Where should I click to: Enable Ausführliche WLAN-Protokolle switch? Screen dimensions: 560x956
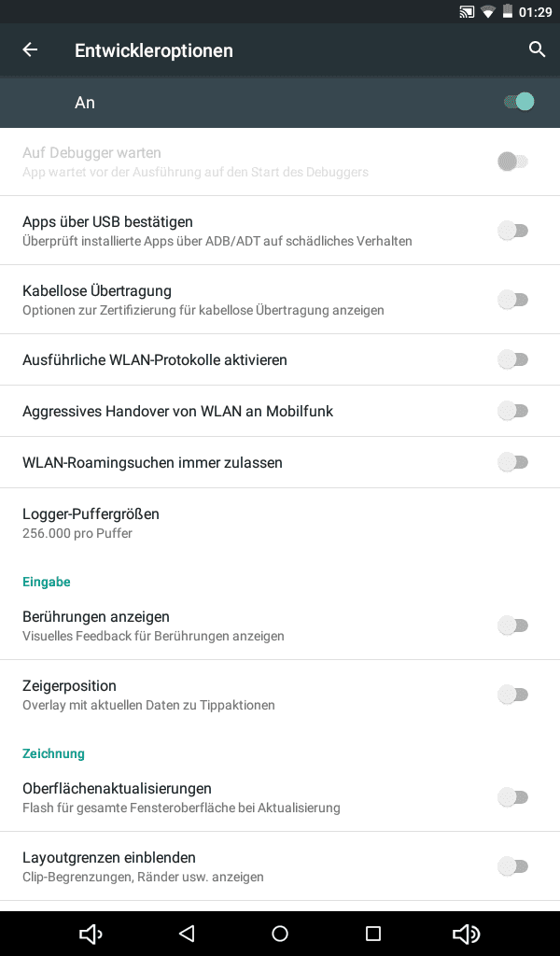(x=513, y=359)
